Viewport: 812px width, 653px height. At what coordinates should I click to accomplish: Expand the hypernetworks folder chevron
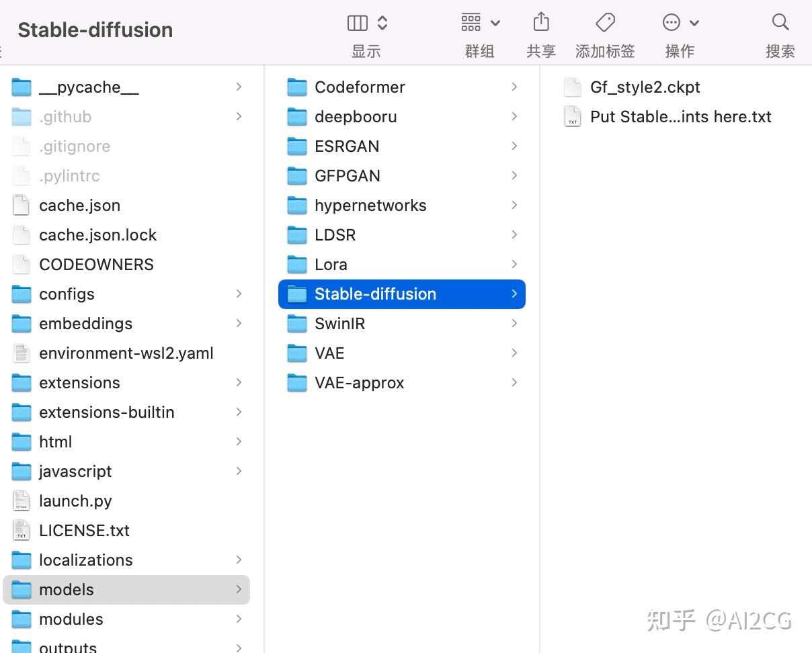click(514, 206)
